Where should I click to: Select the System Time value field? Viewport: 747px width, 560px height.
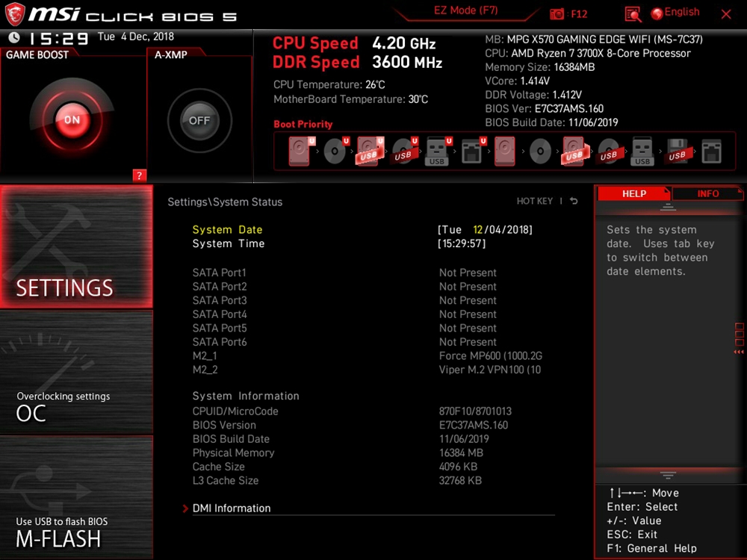(462, 243)
